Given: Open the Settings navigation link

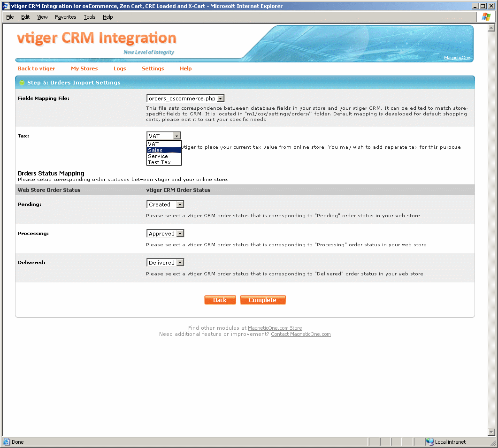Looking at the screenshot, I should [153, 68].
